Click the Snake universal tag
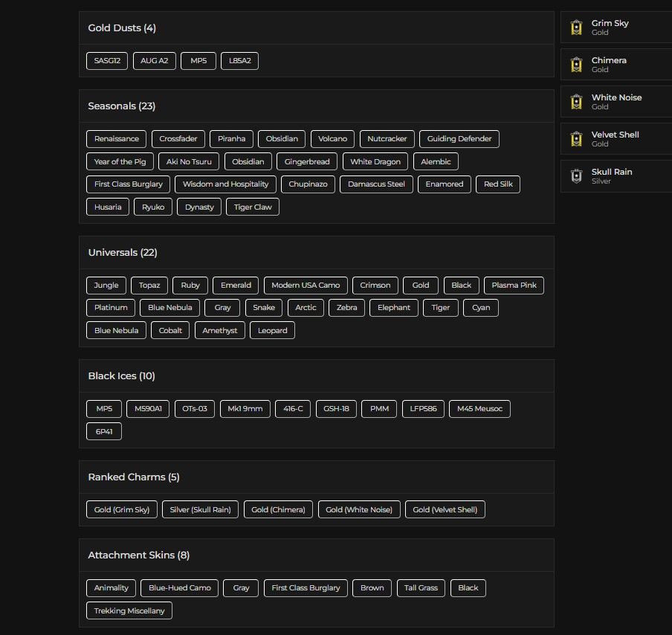The width and height of the screenshot is (672, 635). click(264, 308)
